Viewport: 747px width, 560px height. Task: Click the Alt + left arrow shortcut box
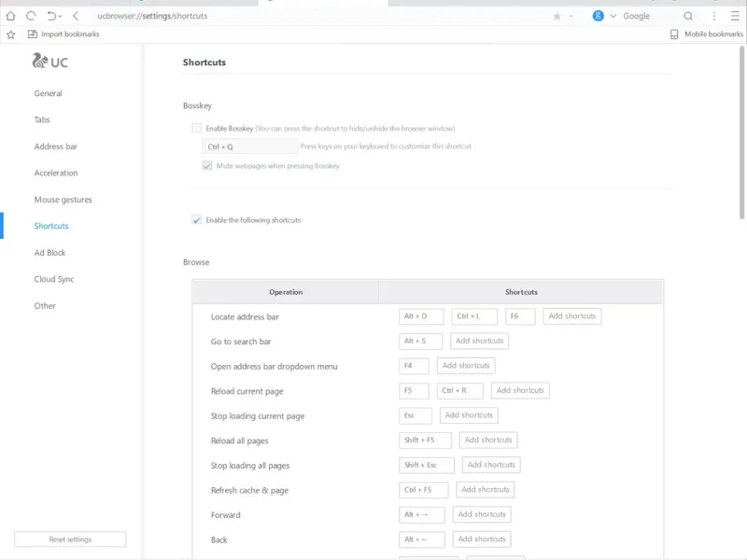click(x=422, y=539)
